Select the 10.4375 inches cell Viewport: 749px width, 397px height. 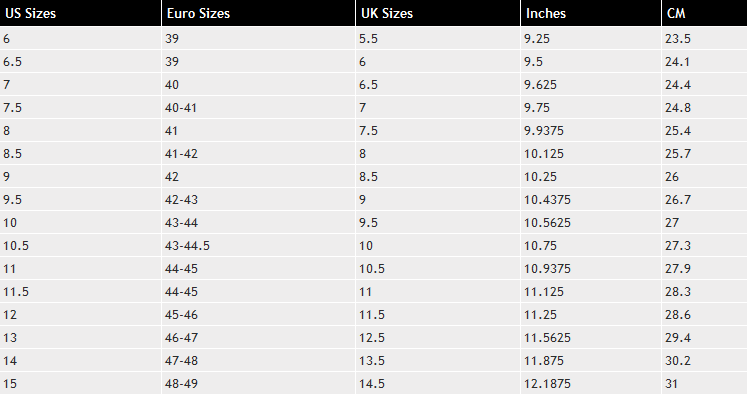click(591, 199)
